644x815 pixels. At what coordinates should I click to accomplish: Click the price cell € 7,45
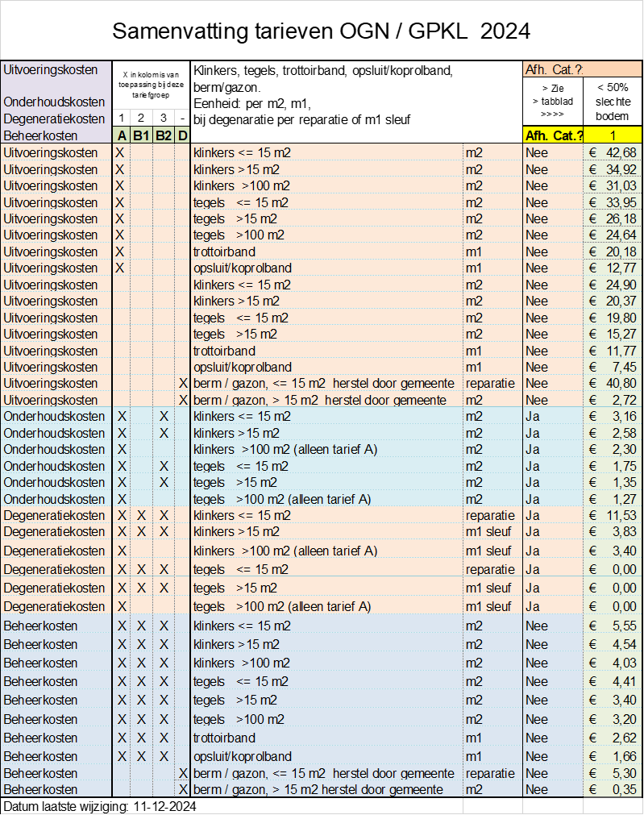pyautogui.click(x=613, y=367)
